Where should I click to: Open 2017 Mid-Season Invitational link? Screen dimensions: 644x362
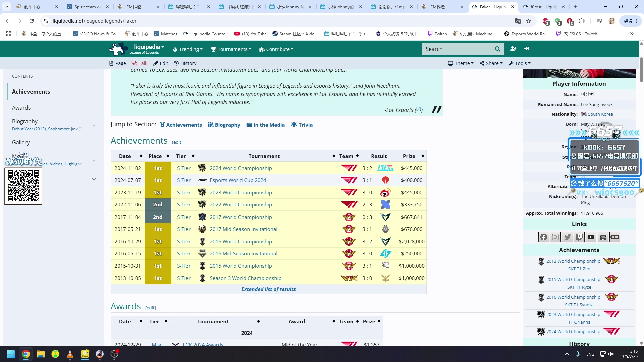[244, 229]
